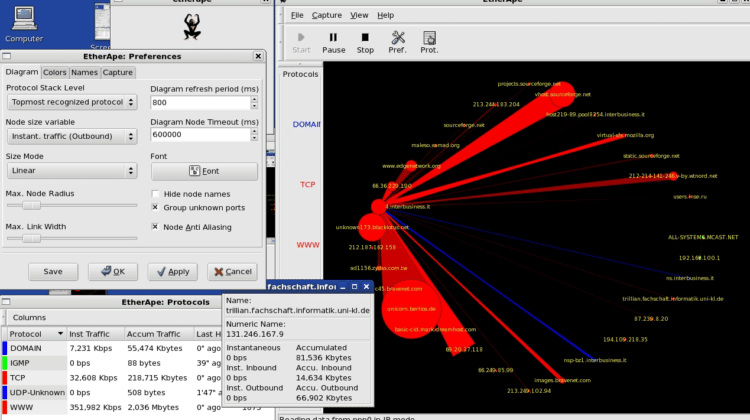
Task: Click the Diagram refresh period field showing 800
Action: click(200, 102)
